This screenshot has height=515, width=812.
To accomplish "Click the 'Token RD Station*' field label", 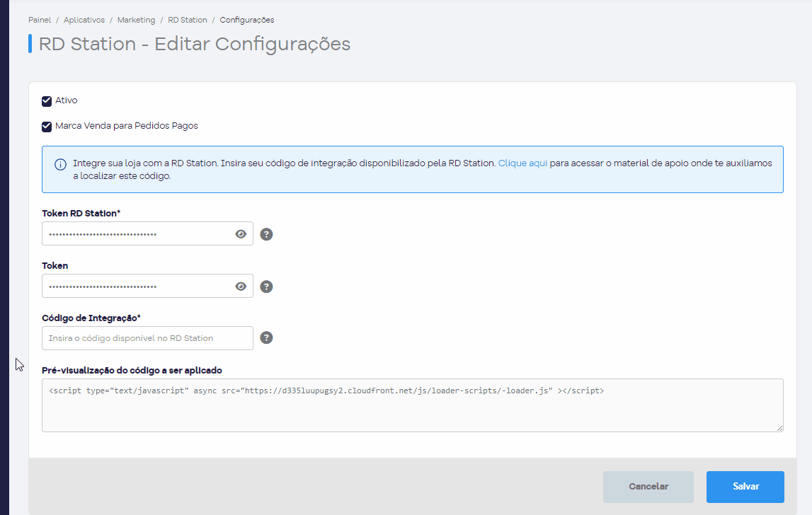I will click(x=81, y=213).
